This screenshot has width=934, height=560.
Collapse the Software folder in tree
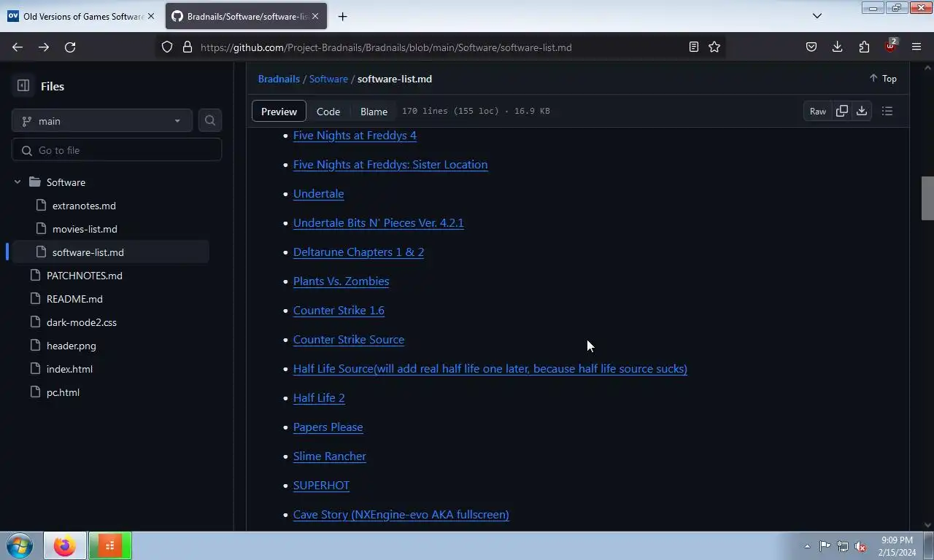point(18,182)
